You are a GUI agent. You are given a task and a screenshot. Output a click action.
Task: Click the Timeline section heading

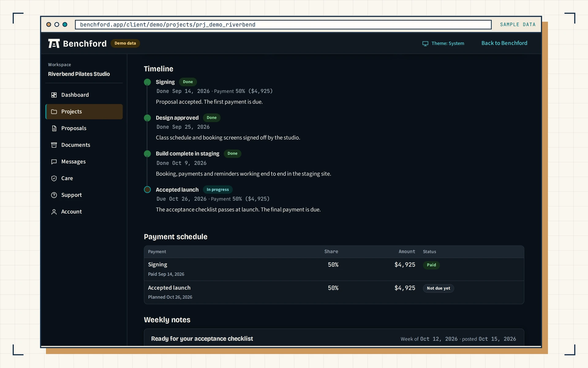pyautogui.click(x=158, y=69)
